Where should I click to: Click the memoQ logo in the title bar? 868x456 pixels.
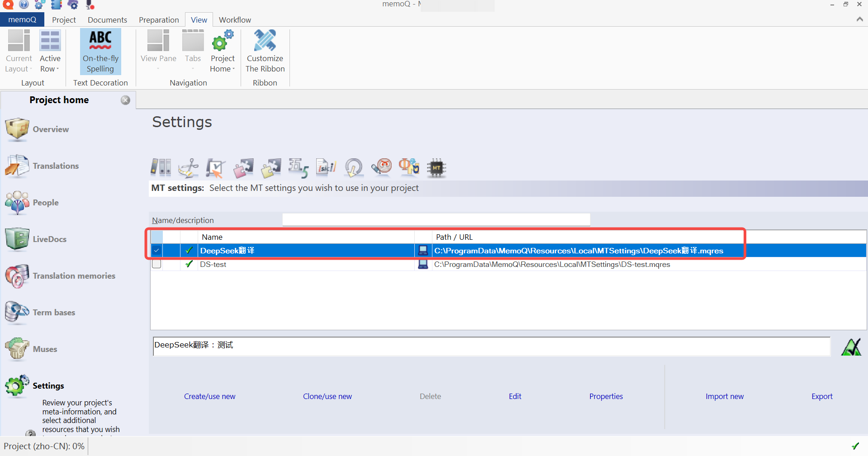(8, 5)
